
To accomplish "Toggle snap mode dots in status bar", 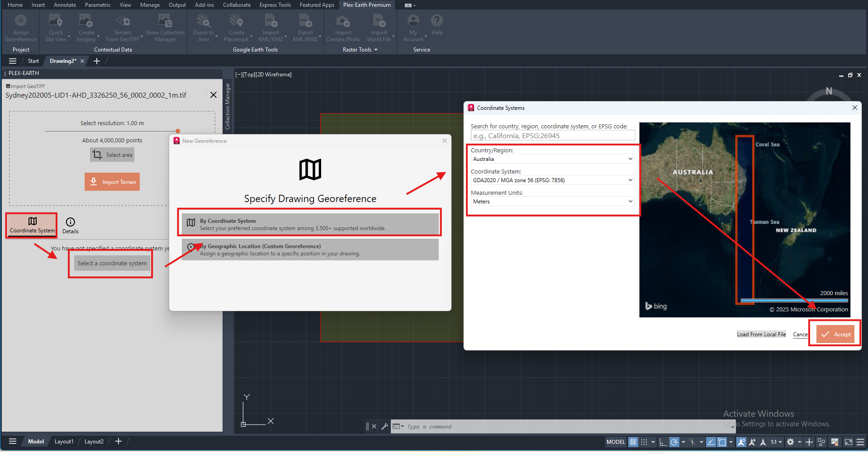I will coord(644,442).
